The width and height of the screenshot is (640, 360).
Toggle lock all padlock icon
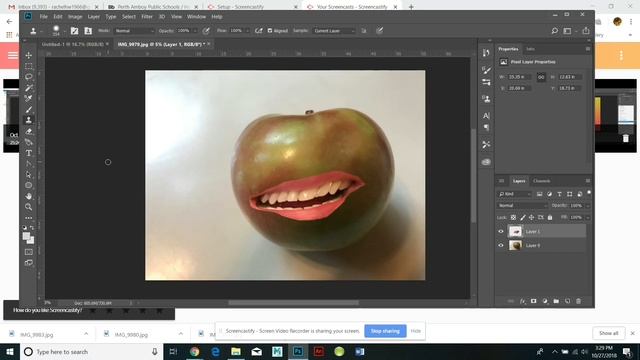pyautogui.click(x=550, y=218)
